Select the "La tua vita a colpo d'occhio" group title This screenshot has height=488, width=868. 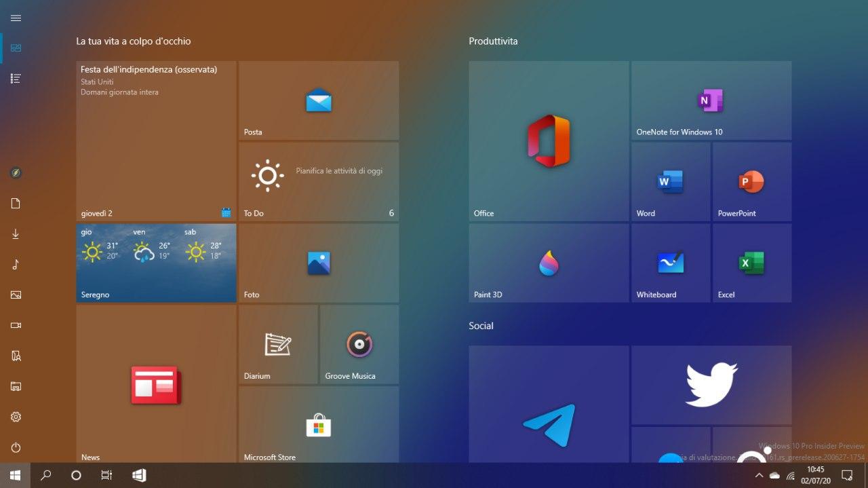click(x=134, y=41)
